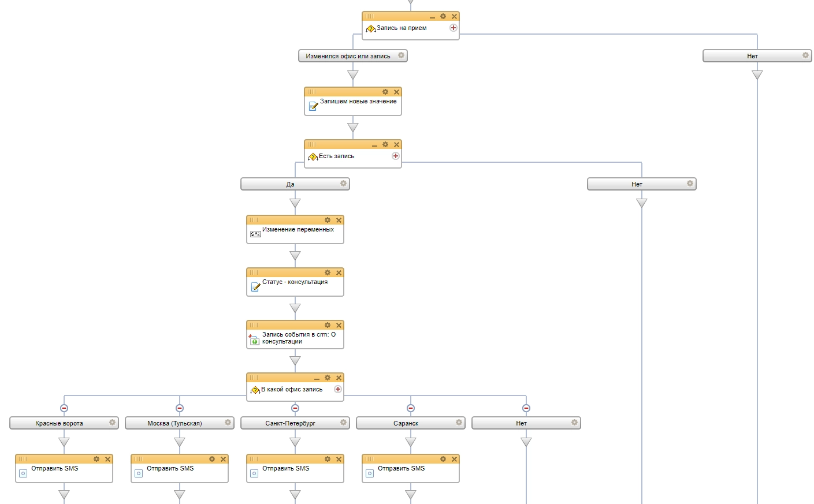Open settings gear of "Запись на прием" block

[443, 17]
